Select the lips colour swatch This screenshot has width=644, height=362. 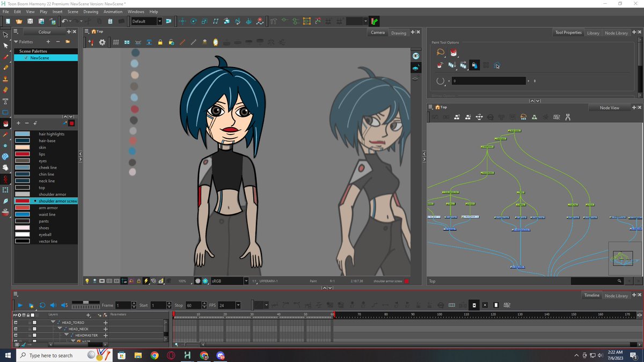(x=23, y=154)
